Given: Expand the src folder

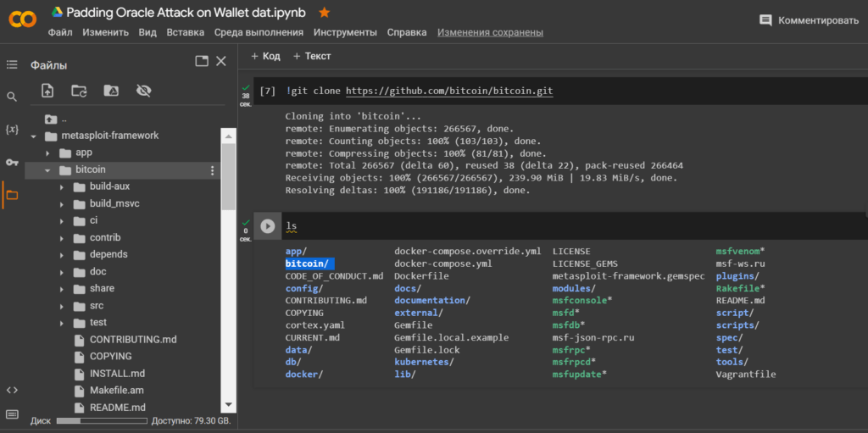Looking at the screenshot, I should [62, 306].
